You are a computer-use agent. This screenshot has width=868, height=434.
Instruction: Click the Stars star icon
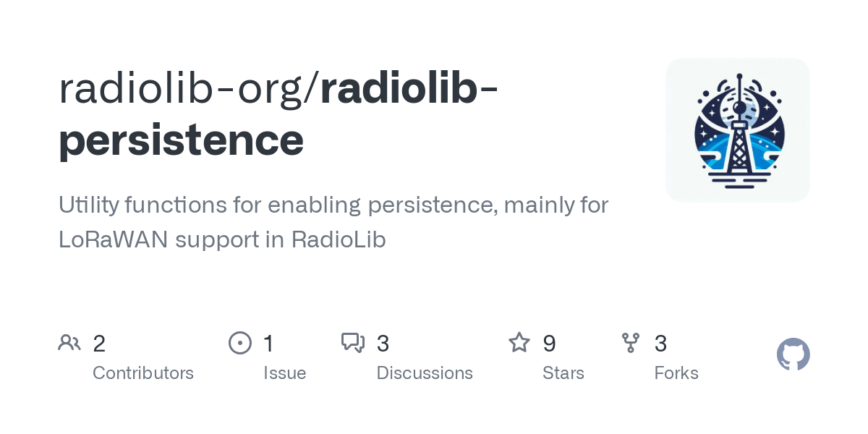(519, 343)
